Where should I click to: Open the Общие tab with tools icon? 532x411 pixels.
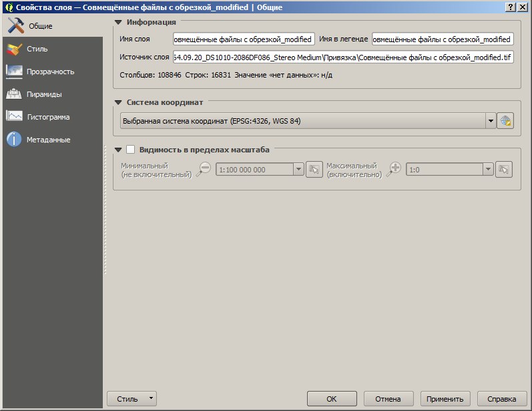point(53,26)
